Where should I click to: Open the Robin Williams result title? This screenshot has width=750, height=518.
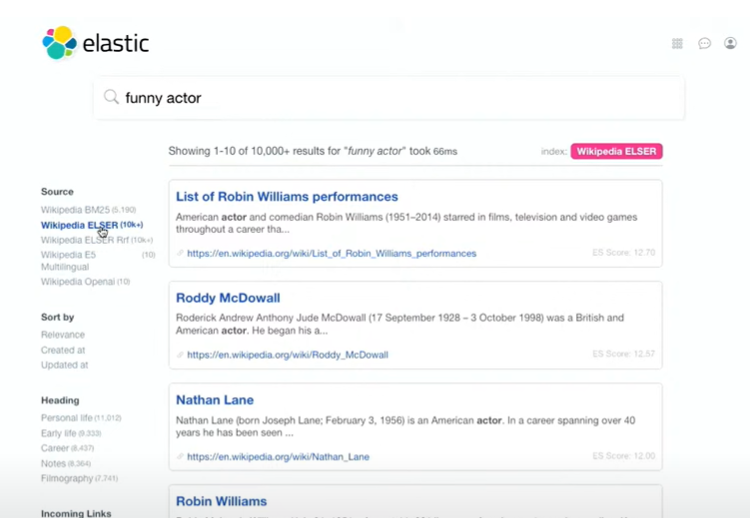[x=221, y=501]
